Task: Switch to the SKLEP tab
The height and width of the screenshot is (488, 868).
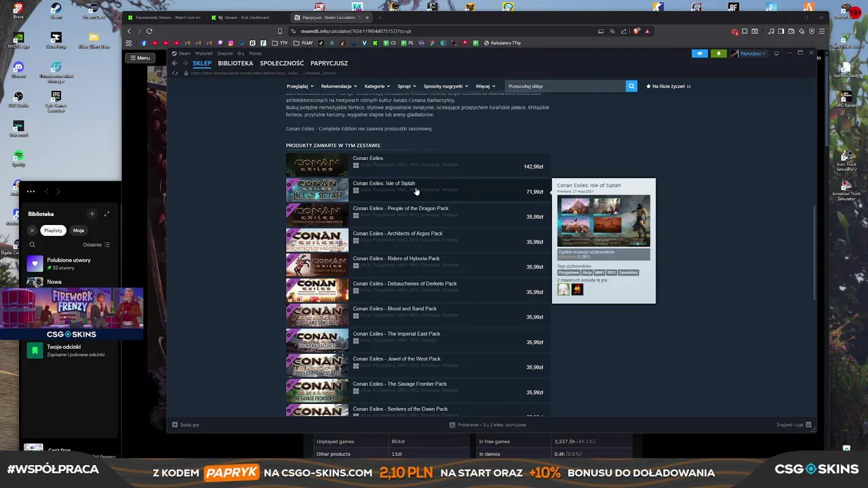Action: coord(201,63)
